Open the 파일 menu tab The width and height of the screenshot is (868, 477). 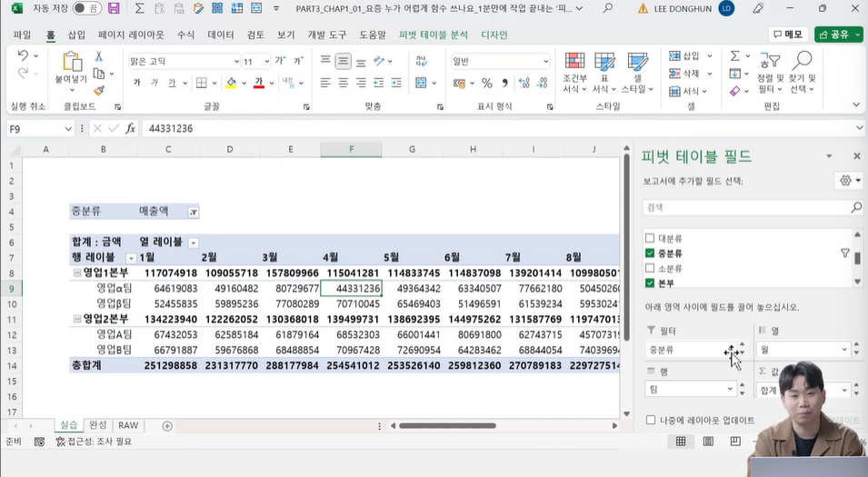(x=22, y=35)
